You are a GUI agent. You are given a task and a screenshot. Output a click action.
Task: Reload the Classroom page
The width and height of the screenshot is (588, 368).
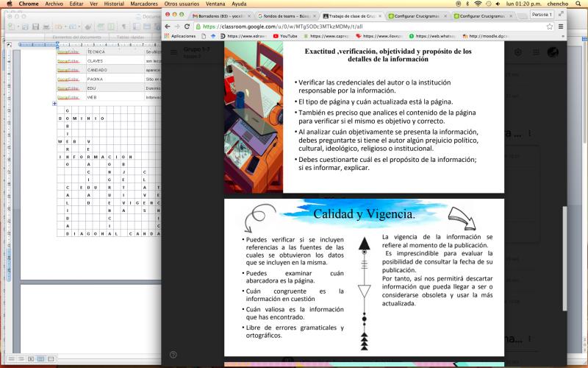click(187, 26)
